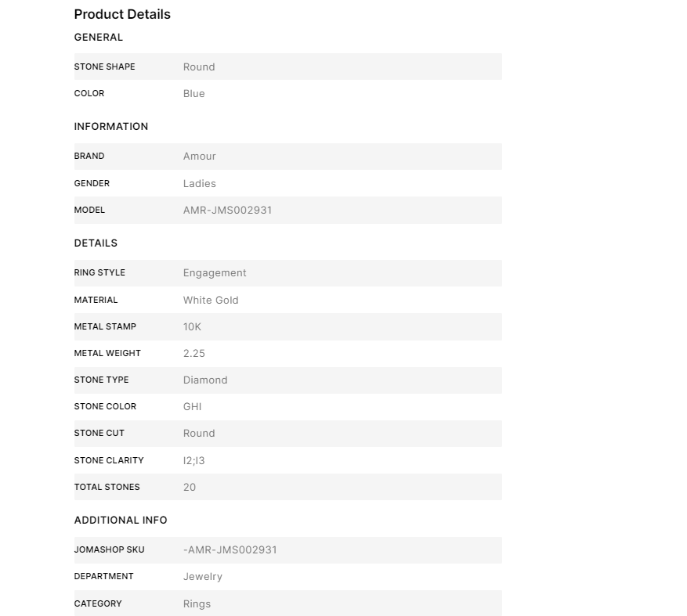Select the Stone Type value Diamond
687x616 pixels.
[x=205, y=380]
